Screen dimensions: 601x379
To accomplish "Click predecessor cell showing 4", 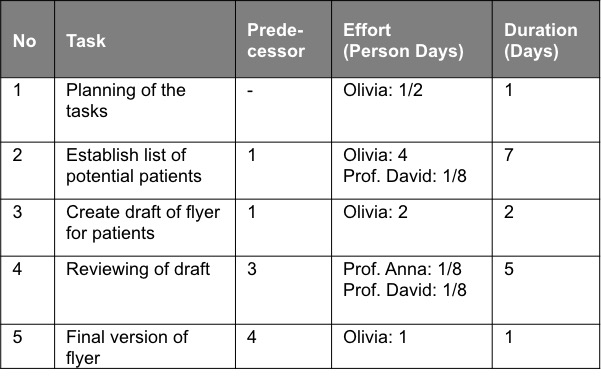I will coord(283,346).
